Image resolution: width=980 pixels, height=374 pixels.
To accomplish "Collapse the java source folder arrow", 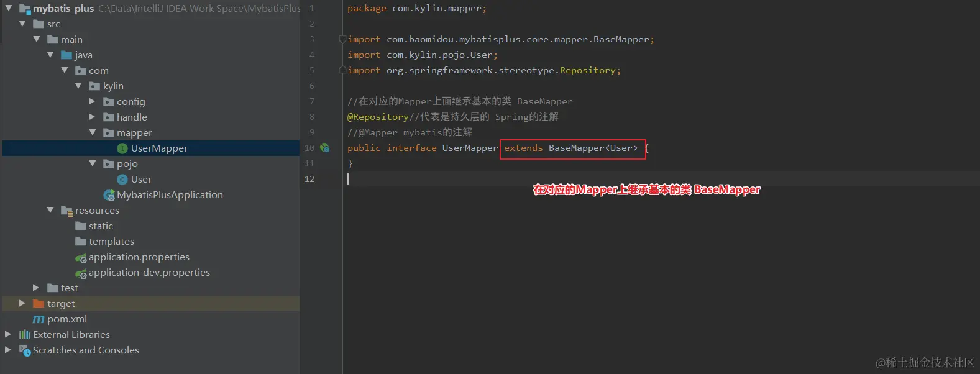I will coord(50,55).
